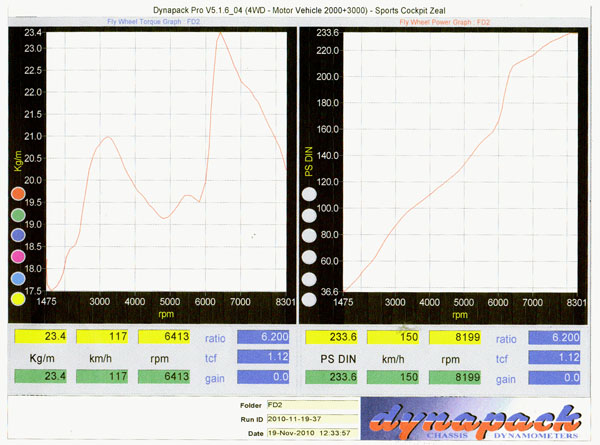The image size is (600, 445).
Task: Click torque panel tcf 1.12 field
Action: [x=263, y=357]
